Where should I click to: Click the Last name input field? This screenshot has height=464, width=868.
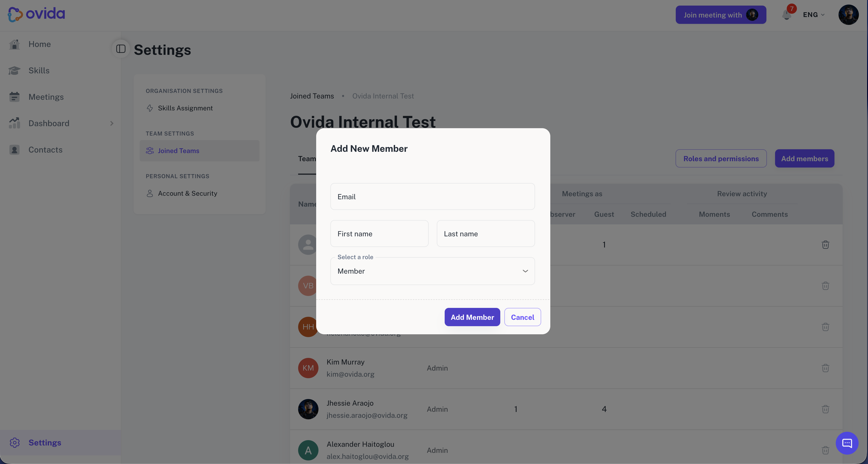[x=486, y=234]
